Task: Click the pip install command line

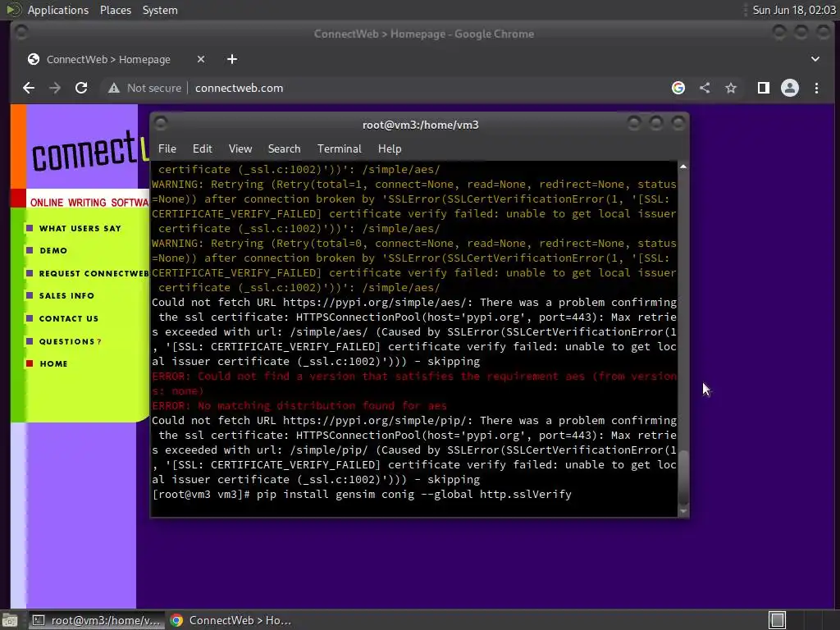Action: click(x=362, y=494)
